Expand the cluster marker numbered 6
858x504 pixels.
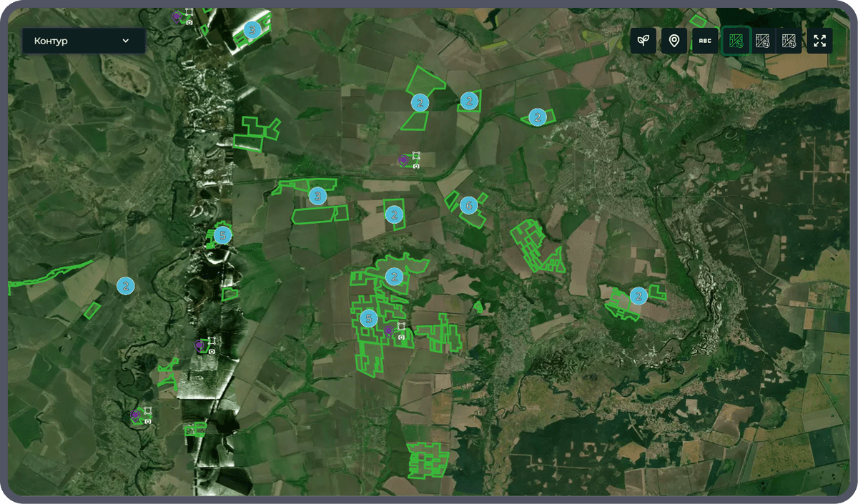[468, 206]
